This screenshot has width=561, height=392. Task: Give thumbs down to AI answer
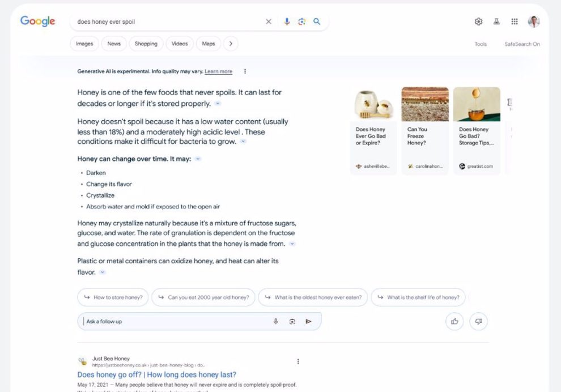(479, 321)
